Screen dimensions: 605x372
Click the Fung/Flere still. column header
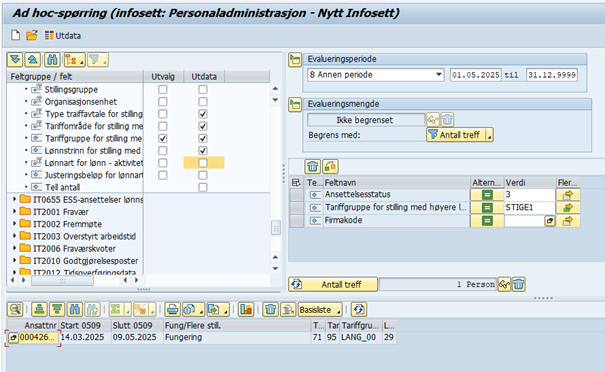click(237, 325)
